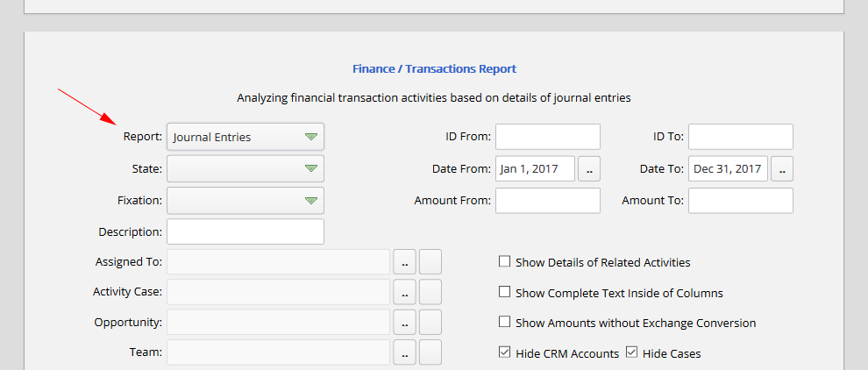Open the Activity Case lookup button
This screenshot has width=868, height=370.
pyautogui.click(x=404, y=292)
